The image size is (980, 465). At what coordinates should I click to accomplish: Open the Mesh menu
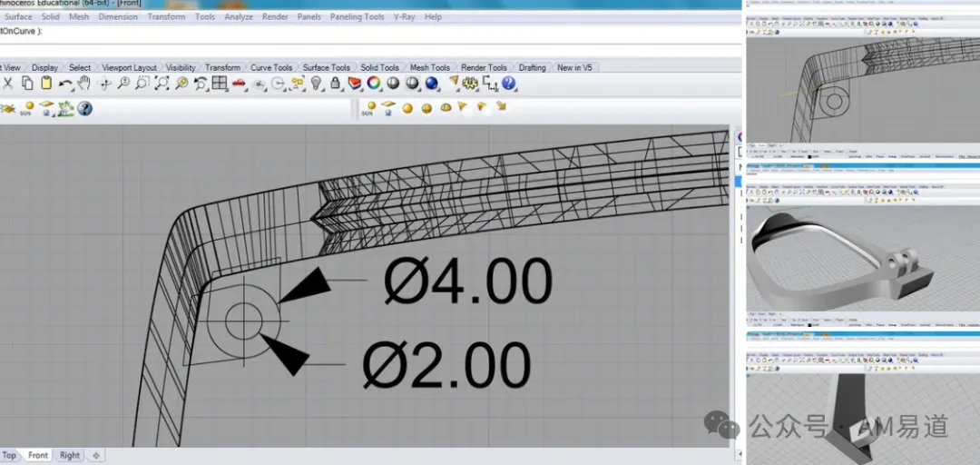pyautogui.click(x=79, y=17)
